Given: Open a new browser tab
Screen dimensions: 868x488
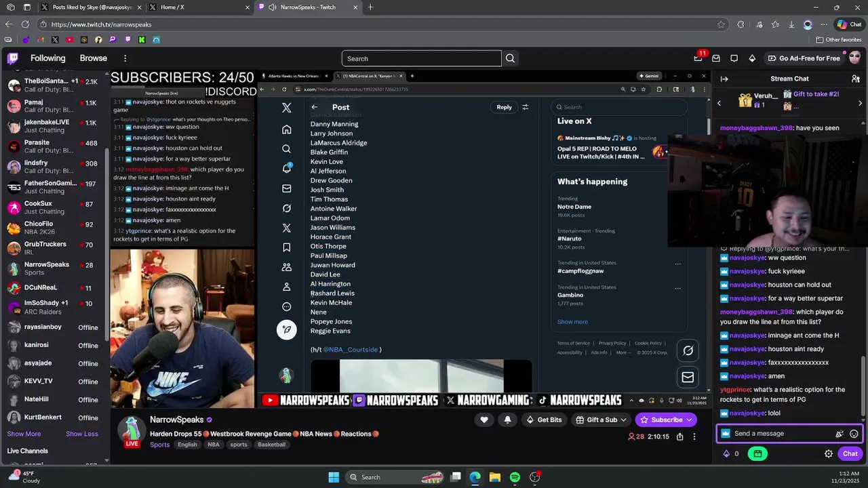Looking at the screenshot, I should tap(370, 7).
